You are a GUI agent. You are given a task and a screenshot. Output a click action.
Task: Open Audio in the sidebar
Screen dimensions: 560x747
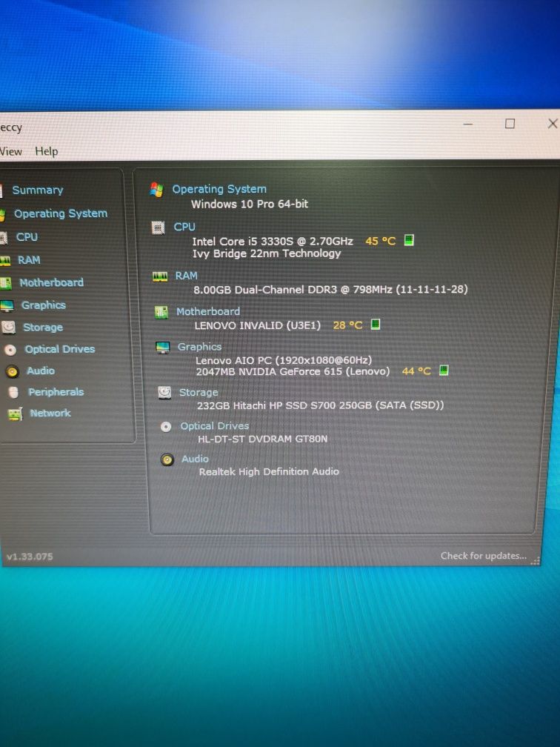tap(41, 371)
